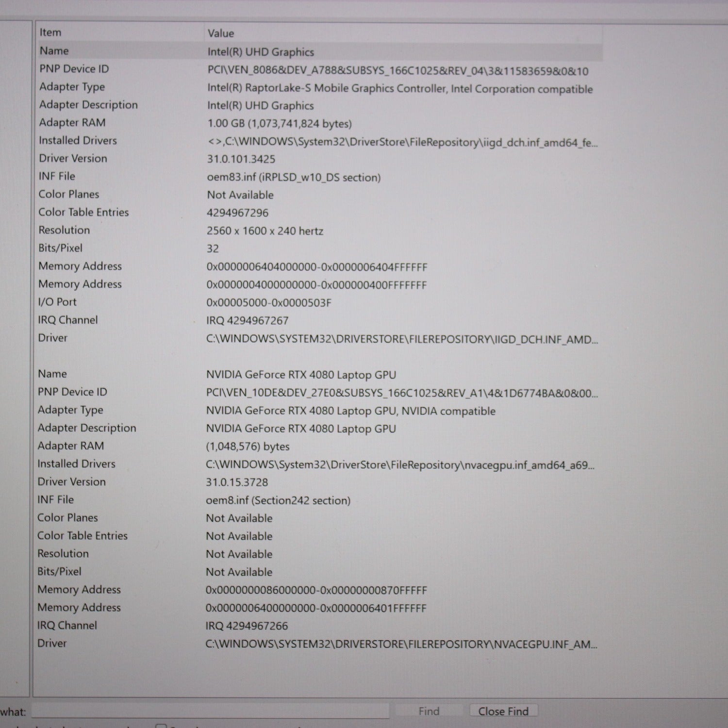This screenshot has width=728, height=728.
Task: Select the Color Table Entries 4294967296 row
Action: tap(237, 213)
